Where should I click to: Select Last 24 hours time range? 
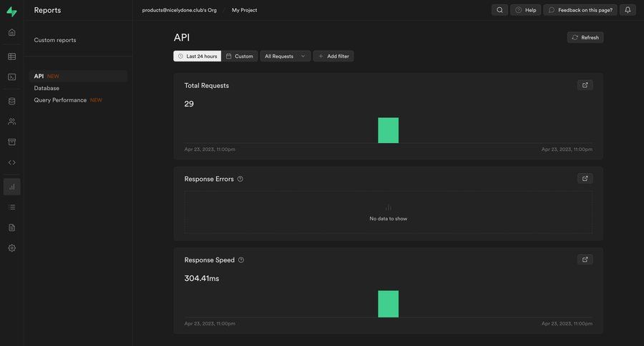click(197, 56)
